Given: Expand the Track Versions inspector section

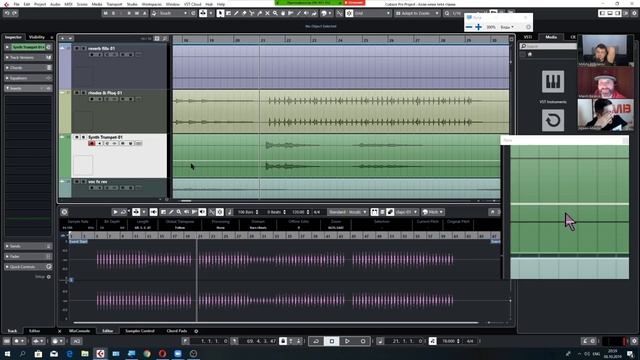Looking at the screenshot, I should click(x=28, y=58).
